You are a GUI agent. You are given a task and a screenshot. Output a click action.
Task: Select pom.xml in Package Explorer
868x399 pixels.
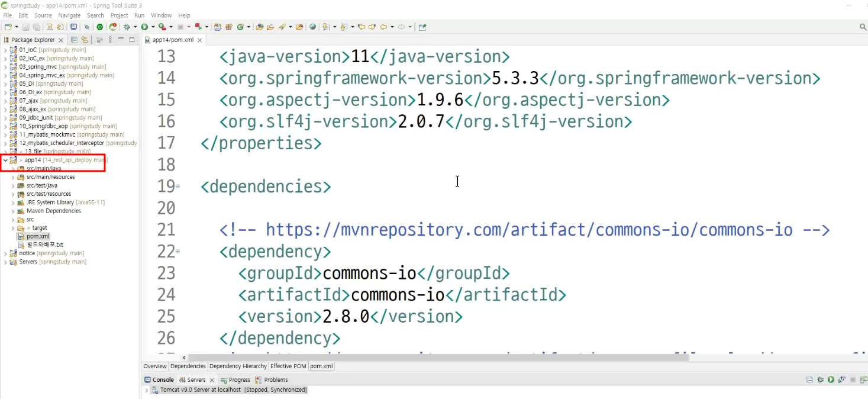pyautogui.click(x=38, y=236)
